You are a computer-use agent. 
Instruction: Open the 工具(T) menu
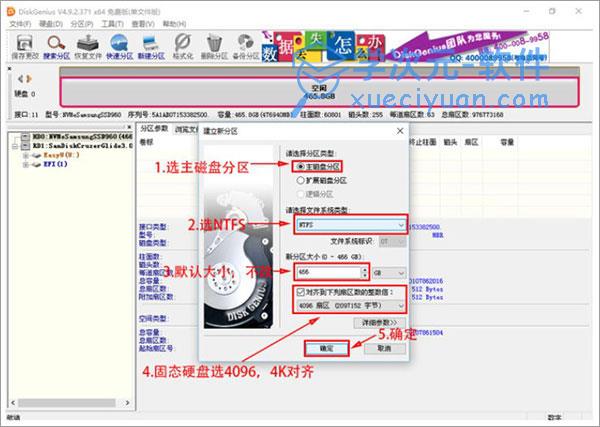click(112, 24)
